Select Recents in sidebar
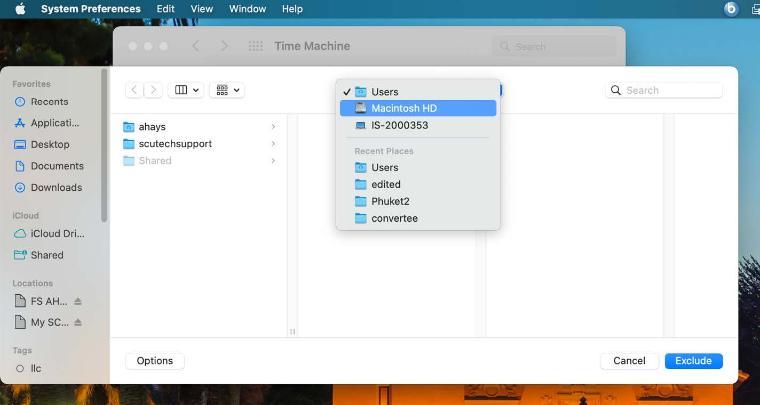 [x=48, y=102]
